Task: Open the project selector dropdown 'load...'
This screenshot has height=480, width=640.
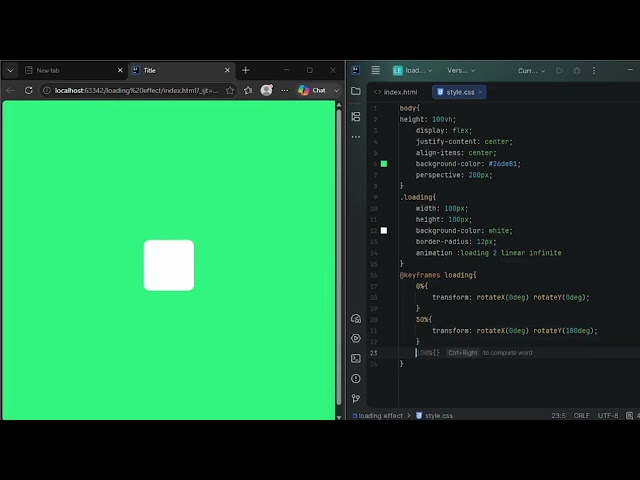Action: (x=412, y=71)
